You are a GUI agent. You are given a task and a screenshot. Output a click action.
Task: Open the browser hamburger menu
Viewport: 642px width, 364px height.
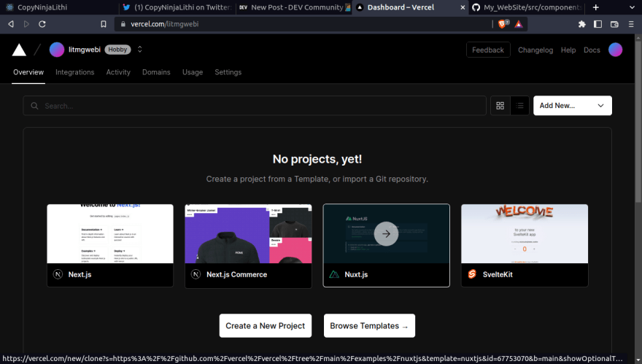click(x=631, y=24)
